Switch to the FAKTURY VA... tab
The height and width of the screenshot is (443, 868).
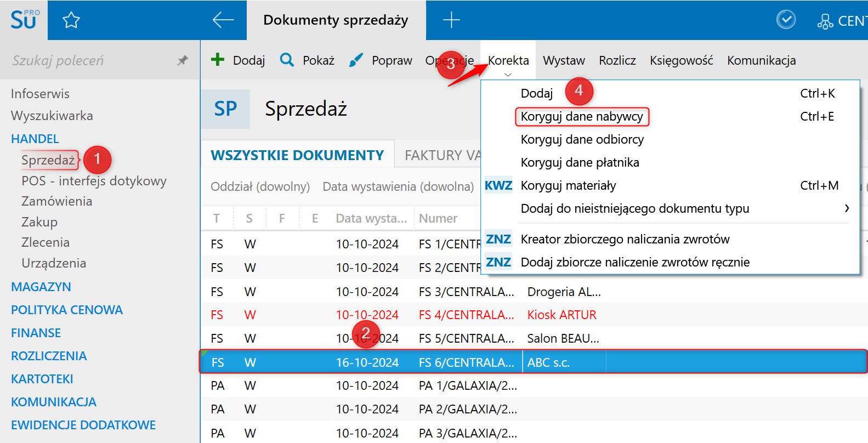(442, 155)
